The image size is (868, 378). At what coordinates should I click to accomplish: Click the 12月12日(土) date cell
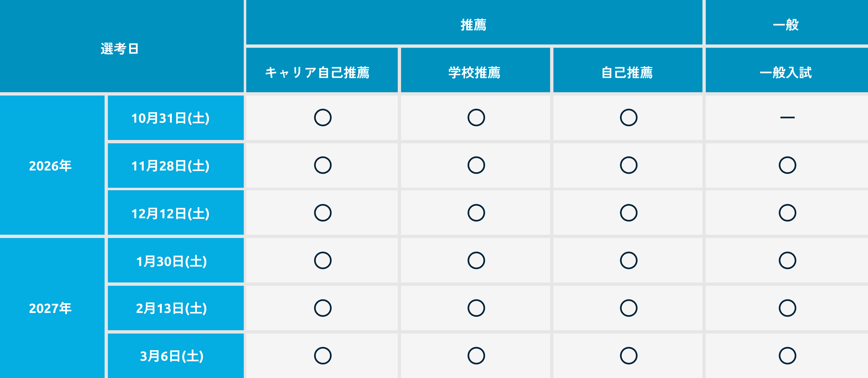[170, 213]
